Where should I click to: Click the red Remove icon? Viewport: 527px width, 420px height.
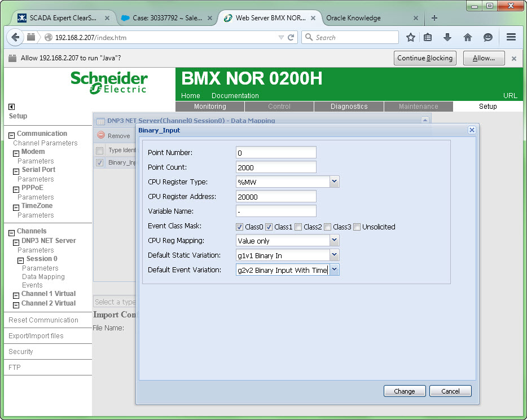(x=101, y=135)
